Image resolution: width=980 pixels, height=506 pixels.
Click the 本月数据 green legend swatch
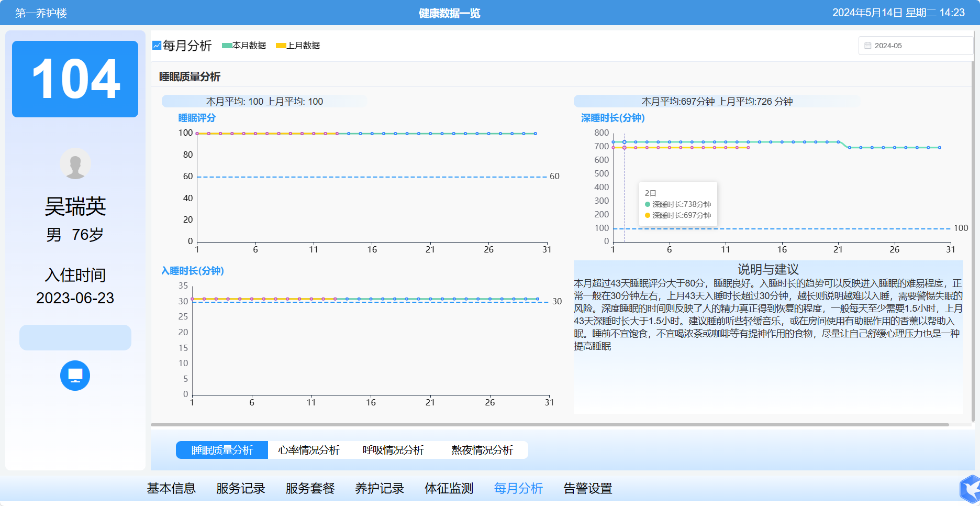pyautogui.click(x=227, y=46)
